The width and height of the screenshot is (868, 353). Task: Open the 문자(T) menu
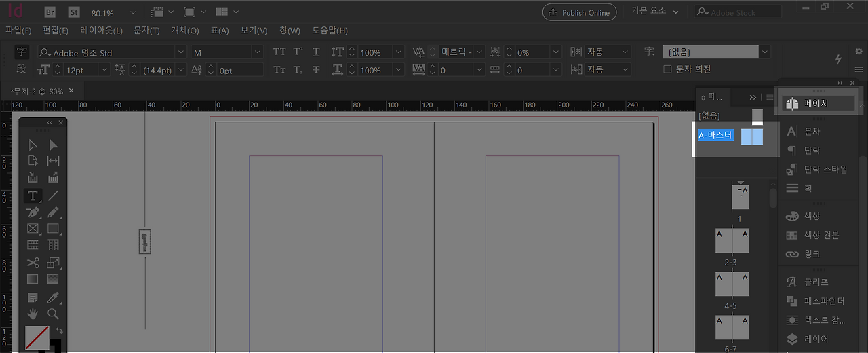[146, 31]
